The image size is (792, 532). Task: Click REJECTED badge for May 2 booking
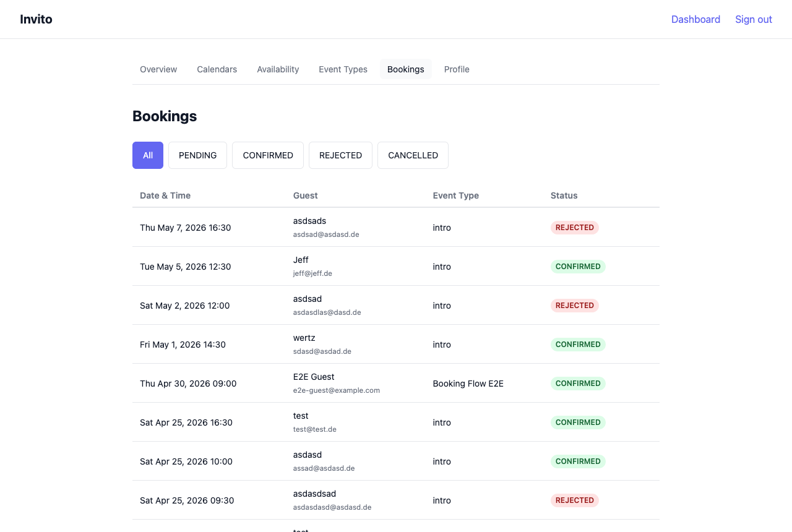click(x=575, y=306)
